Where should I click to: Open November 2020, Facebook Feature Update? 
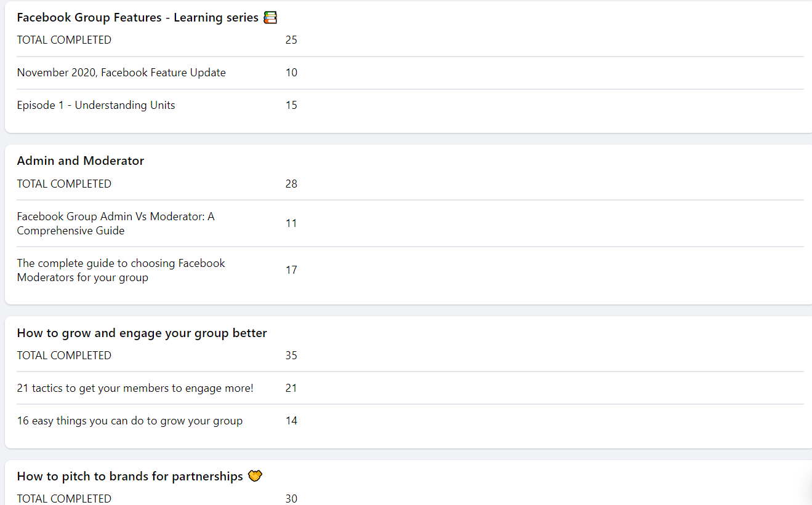tap(121, 73)
